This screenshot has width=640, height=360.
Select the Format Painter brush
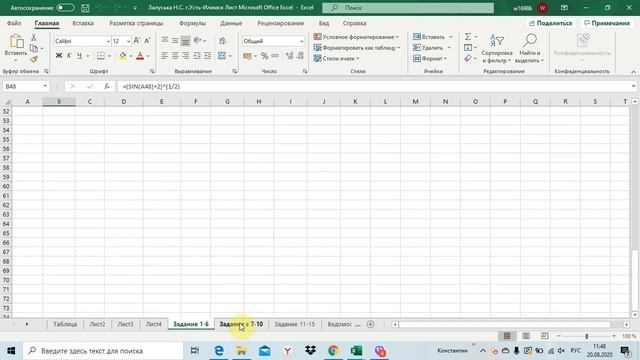[34, 60]
